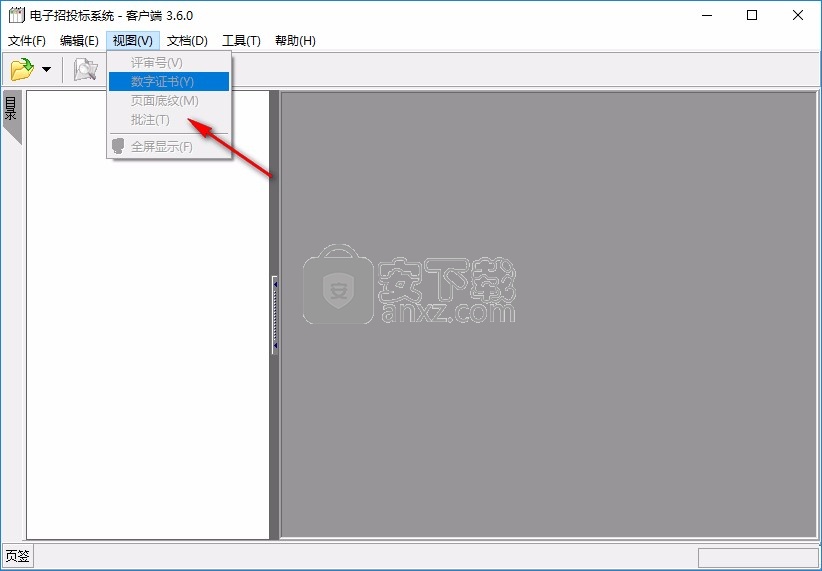Open the 文件(F) menu
Screen dimensions: 822x571
[x=27, y=41]
